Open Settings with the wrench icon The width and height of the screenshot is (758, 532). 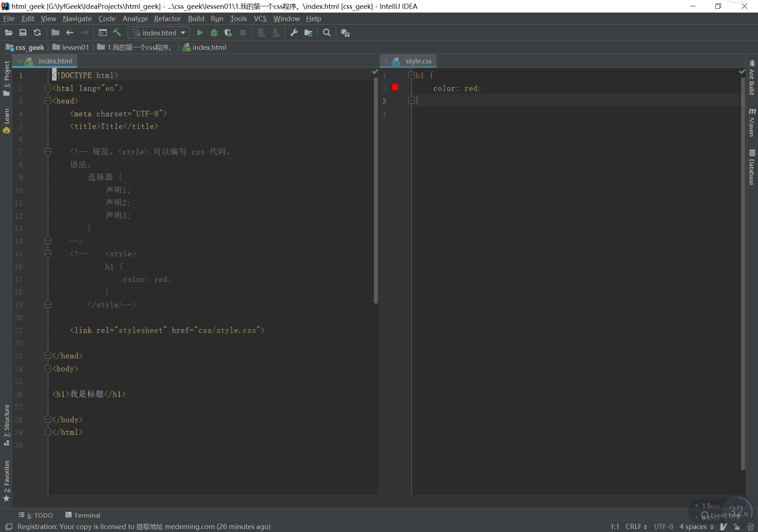pos(294,33)
